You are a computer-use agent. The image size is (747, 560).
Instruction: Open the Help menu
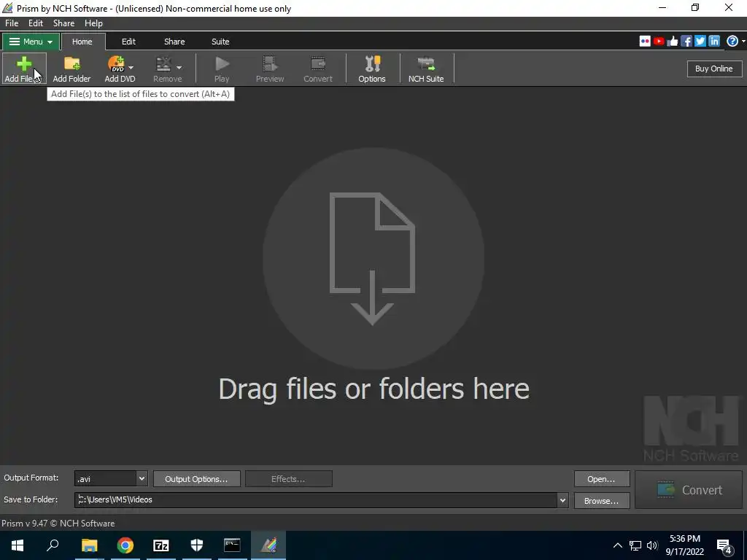coord(93,23)
